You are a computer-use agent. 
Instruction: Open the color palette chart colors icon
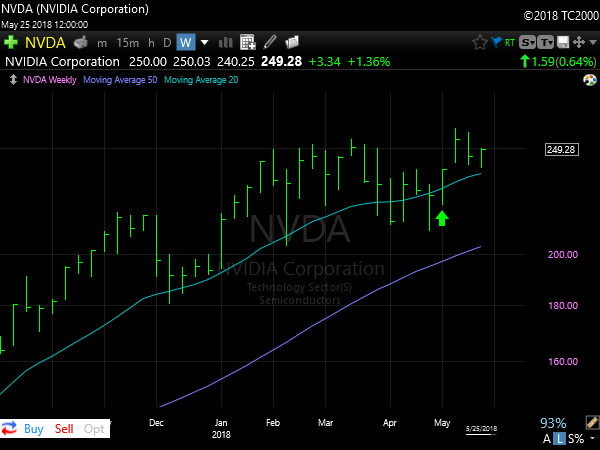coord(590,80)
